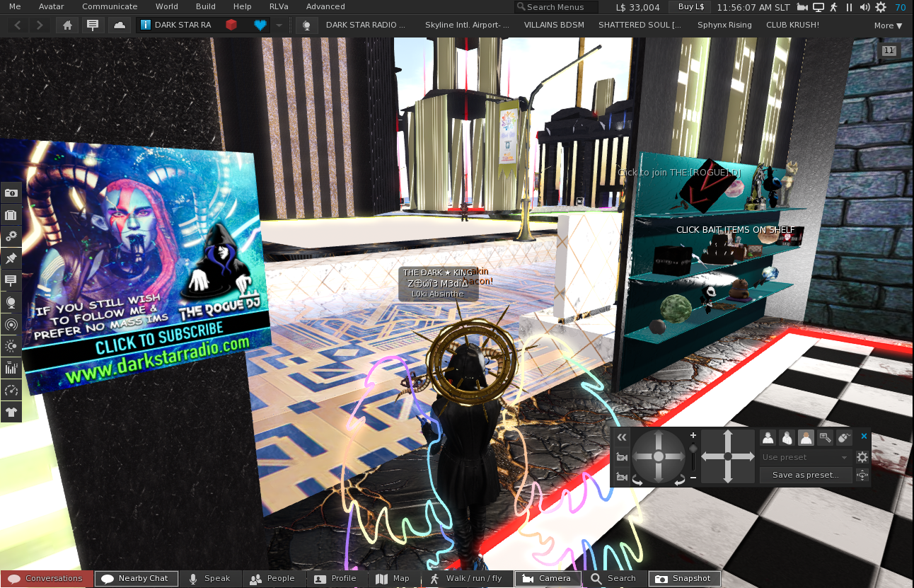The height and width of the screenshot is (588, 914).
Task: Open the windlight sky cloud icon
Action: (x=120, y=25)
